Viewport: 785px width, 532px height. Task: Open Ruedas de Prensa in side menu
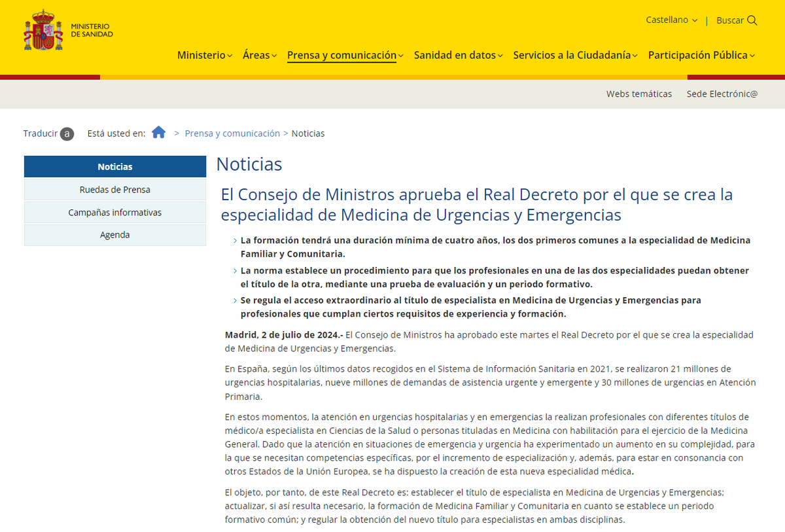click(115, 190)
